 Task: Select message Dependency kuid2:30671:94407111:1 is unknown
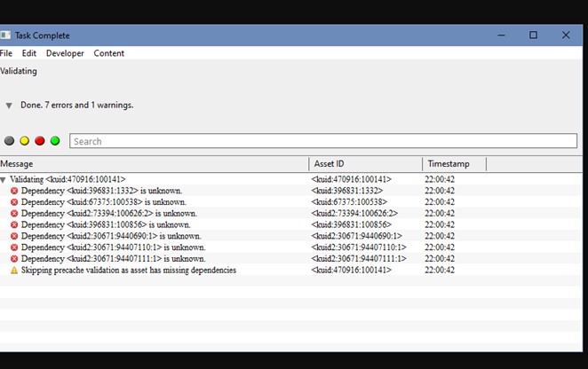(x=114, y=258)
